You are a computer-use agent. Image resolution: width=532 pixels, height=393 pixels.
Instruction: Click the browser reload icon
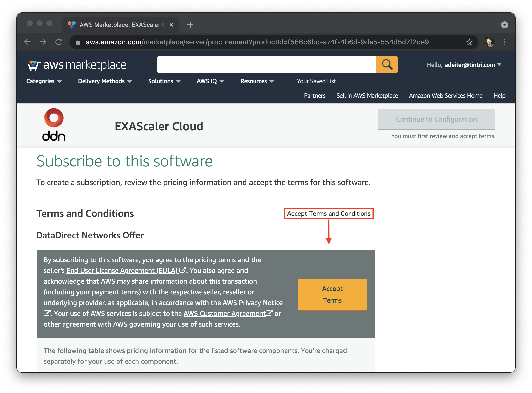(x=59, y=42)
